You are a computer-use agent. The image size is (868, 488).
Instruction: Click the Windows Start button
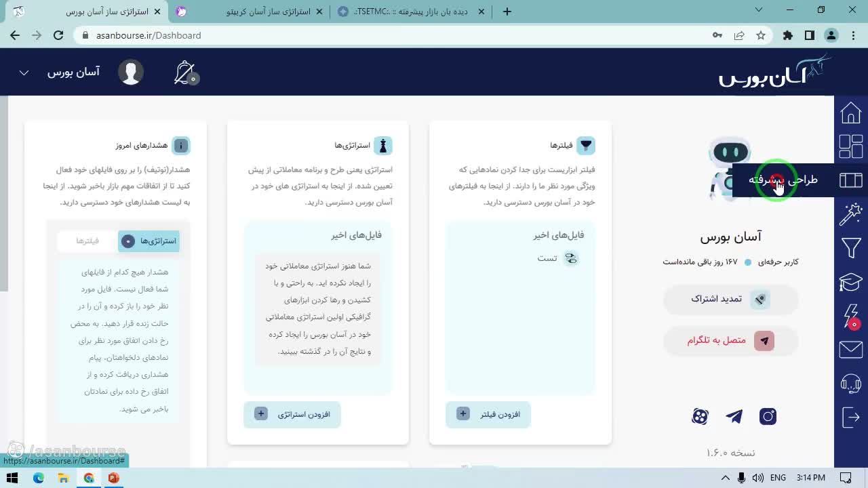coord(14,478)
